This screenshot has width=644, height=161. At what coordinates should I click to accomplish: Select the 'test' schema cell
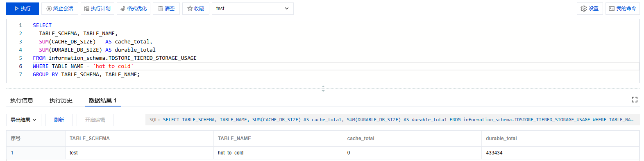pyautogui.click(x=139, y=153)
